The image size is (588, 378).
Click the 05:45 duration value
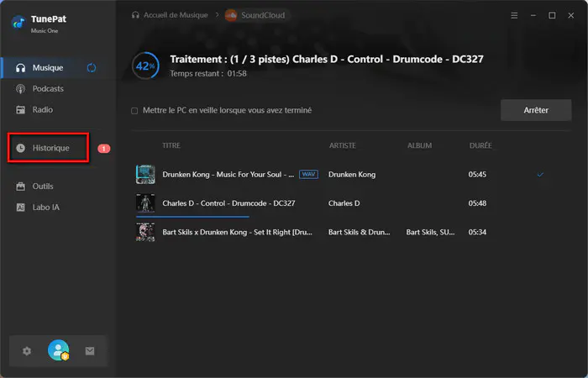(477, 175)
